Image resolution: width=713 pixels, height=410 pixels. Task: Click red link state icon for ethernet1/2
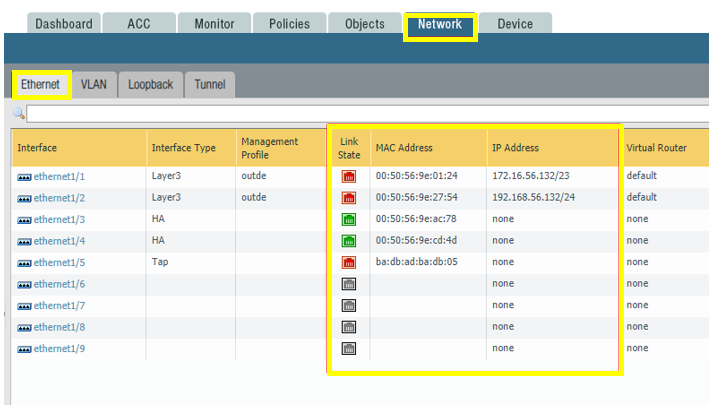point(349,198)
